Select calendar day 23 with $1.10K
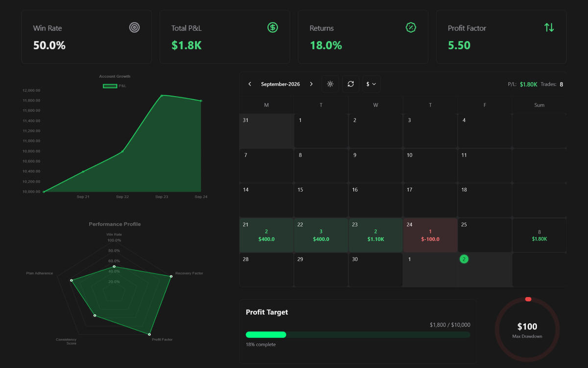 [375, 236]
